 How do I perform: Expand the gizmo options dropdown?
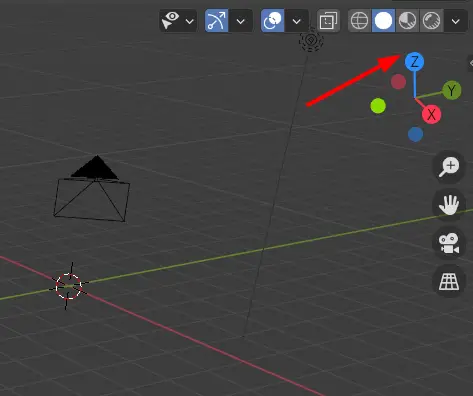[240, 21]
